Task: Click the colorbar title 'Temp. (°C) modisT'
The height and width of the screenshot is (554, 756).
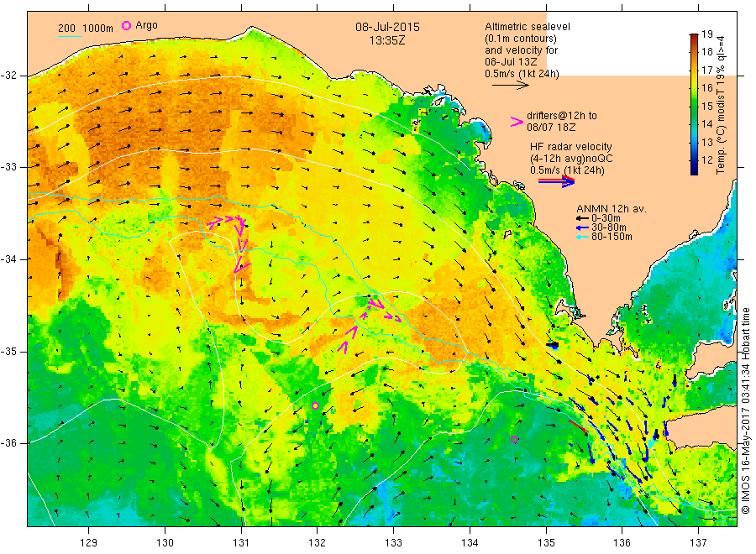Action: tap(721, 132)
